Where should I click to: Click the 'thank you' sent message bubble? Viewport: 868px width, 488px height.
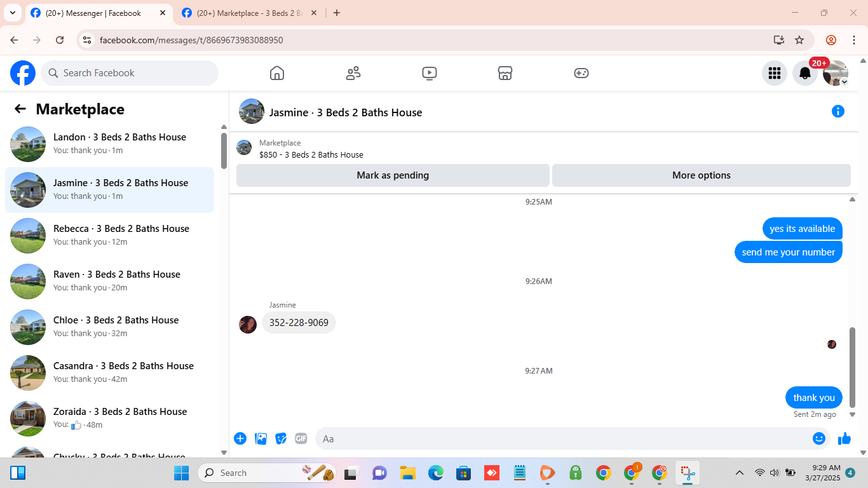coord(814,398)
